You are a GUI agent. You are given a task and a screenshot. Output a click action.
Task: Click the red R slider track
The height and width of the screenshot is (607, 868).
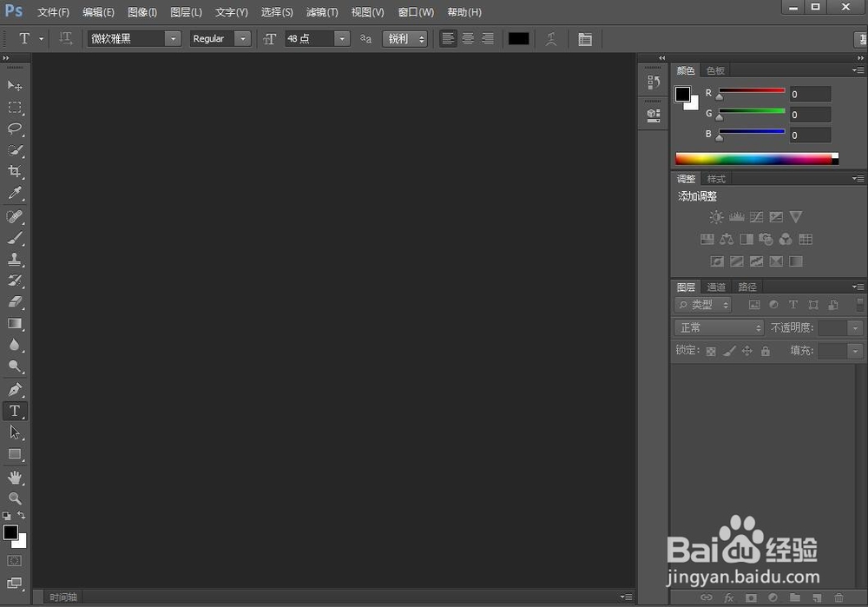click(x=752, y=90)
